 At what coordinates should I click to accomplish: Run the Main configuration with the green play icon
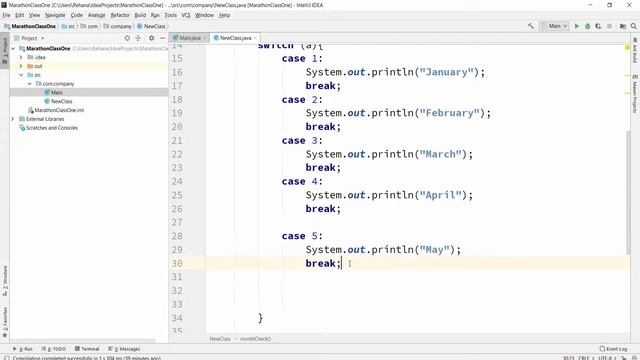pyautogui.click(x=577, y=26)
